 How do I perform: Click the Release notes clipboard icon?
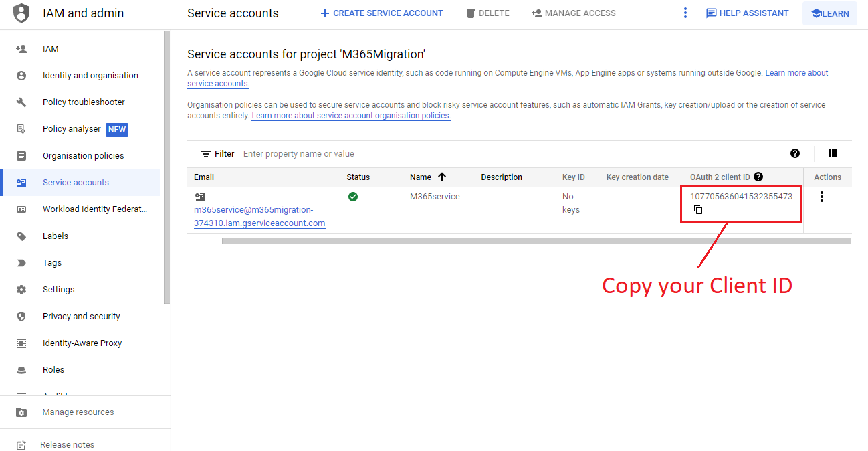click(x=21, y=445)
